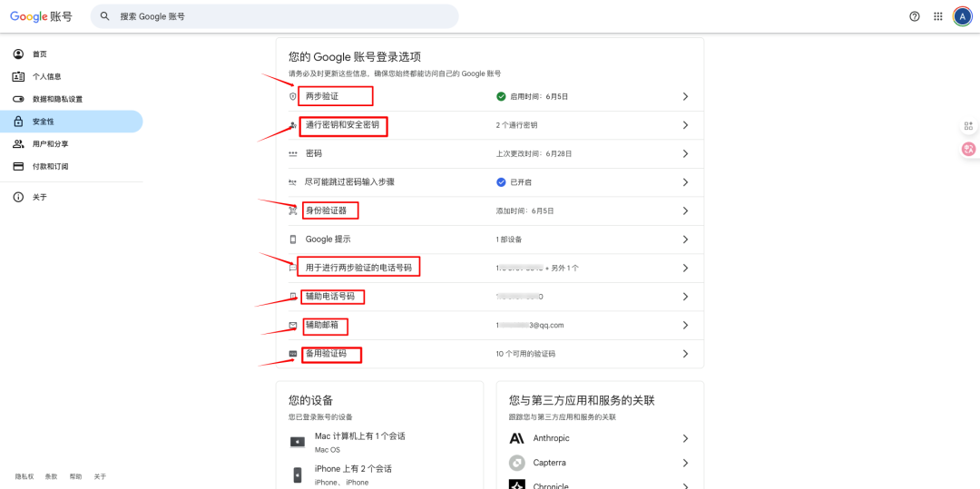The height and width of the screenshot is (489, 980).
Task: Open the 两步验证 setting
Action: (x=490, y=97)
